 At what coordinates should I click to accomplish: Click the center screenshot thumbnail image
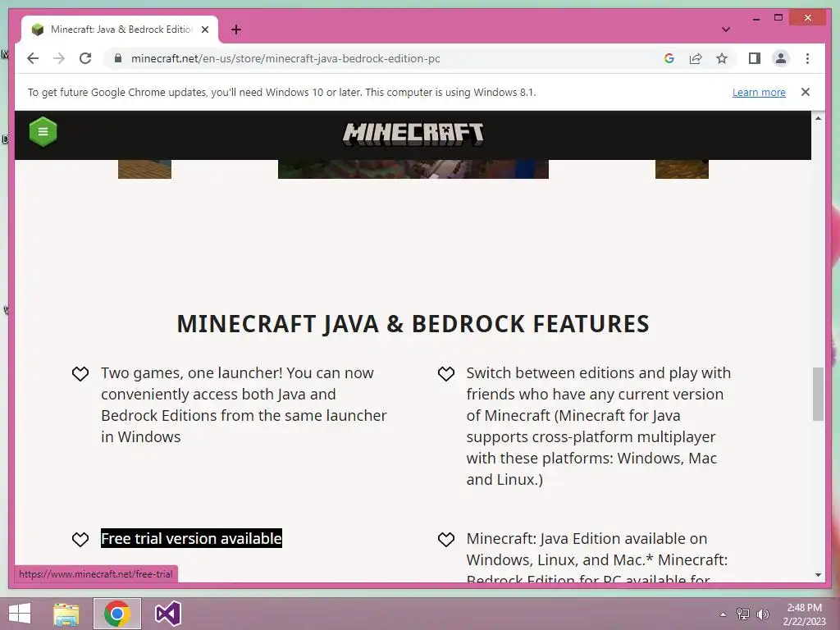click(x=413, y=169)
